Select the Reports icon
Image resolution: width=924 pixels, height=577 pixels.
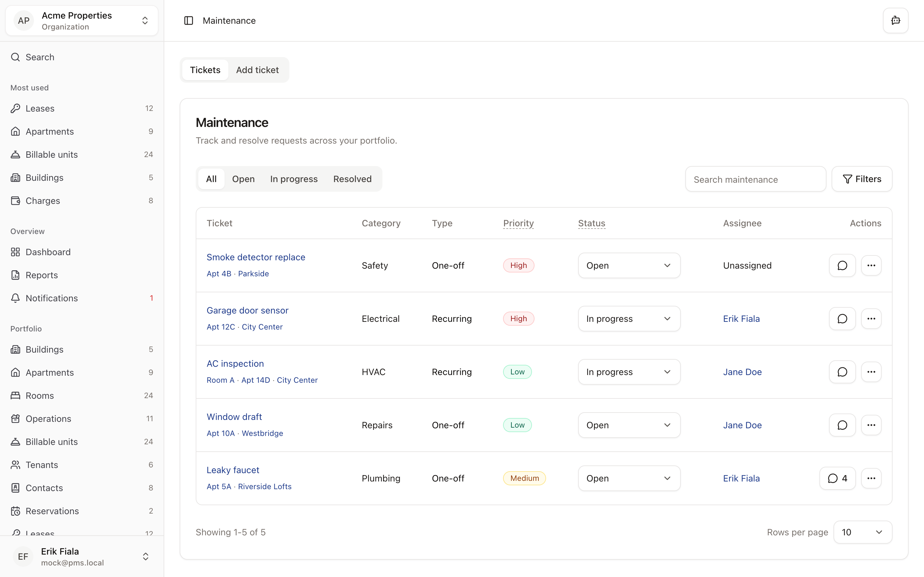[x=15, y=275]
